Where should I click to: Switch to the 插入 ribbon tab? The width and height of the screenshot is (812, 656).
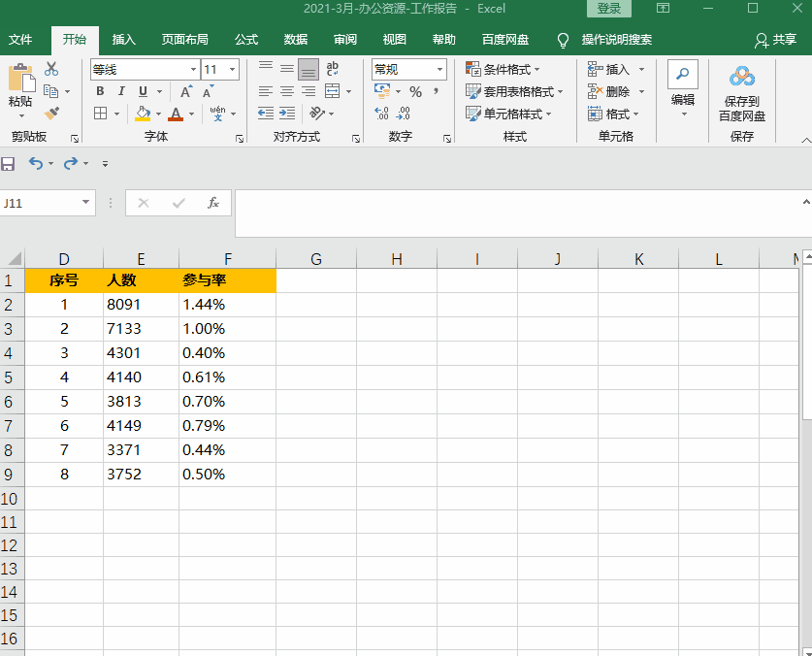(x=124, y=40)
